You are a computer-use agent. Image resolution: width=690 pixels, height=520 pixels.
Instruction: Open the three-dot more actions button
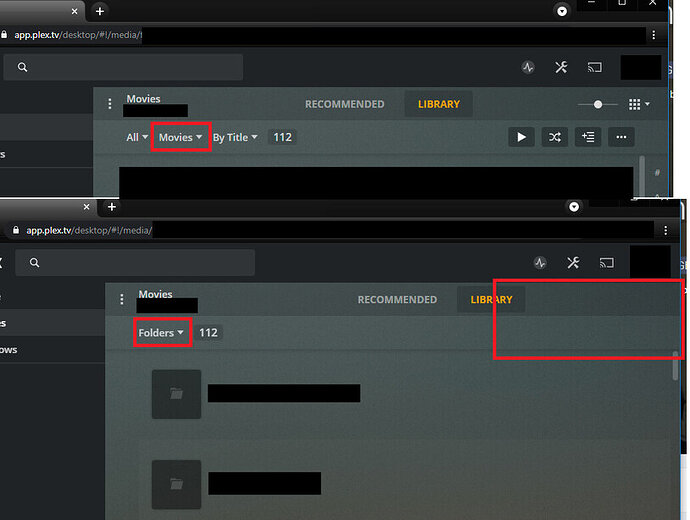click(x=621, y=137)
